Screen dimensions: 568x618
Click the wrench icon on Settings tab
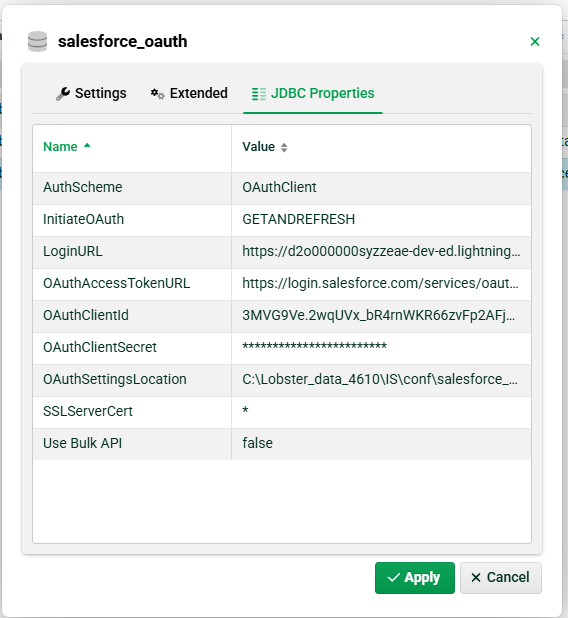coord(63,94)
